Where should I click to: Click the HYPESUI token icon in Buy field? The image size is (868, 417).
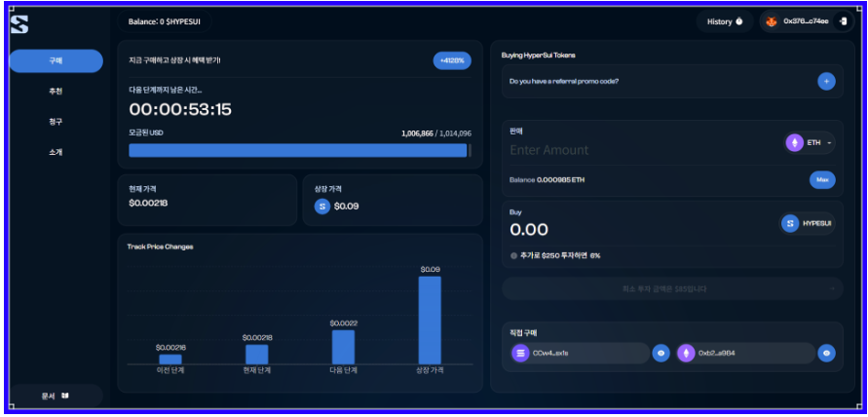[x=789, y=223]
